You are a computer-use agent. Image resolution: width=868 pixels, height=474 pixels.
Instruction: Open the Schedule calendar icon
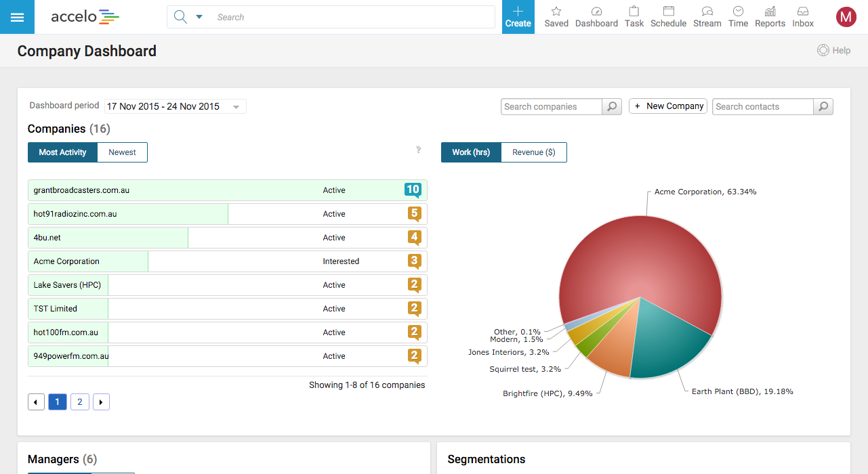[x=668, y=12]
